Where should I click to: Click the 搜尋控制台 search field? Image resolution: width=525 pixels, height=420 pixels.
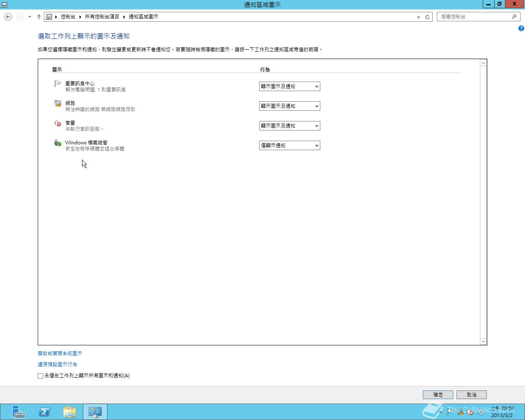click(474, 17)
